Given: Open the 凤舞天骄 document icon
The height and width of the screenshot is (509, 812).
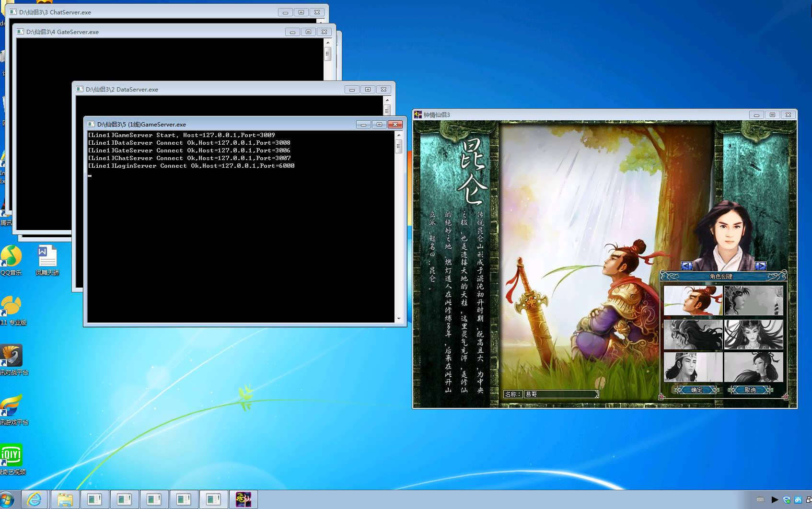Looking at the screenshot, I should tap(47, 257).
